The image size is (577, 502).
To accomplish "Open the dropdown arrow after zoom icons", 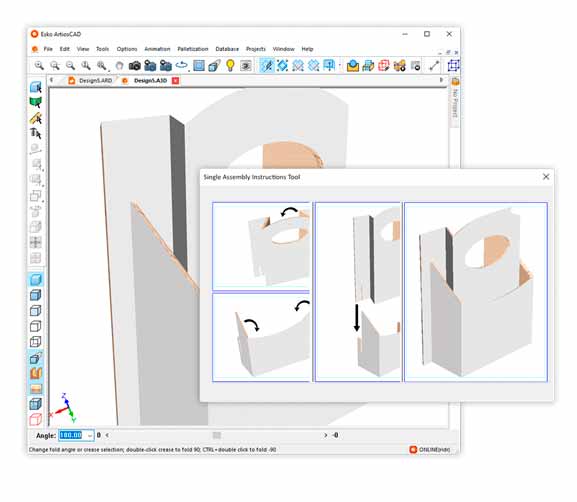I will pyautogui.click(x=109, y=70).
